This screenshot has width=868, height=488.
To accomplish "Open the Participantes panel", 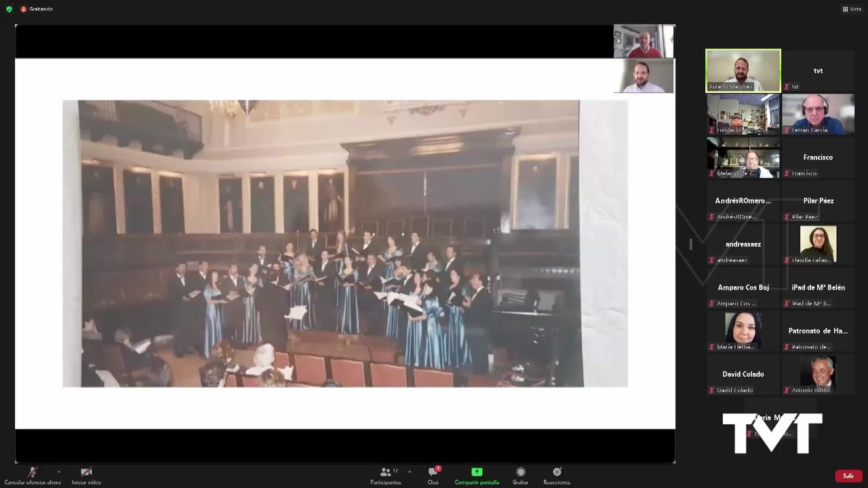I will [386, 476].
